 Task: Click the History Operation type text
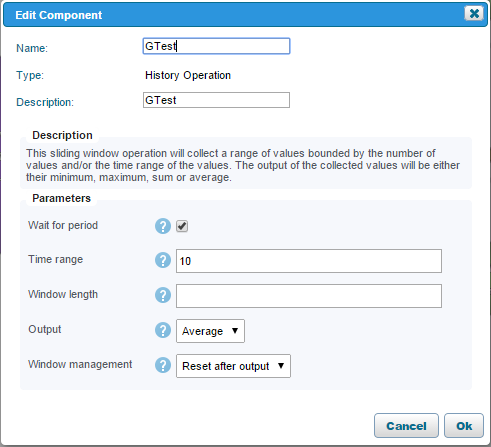[188, 75]
